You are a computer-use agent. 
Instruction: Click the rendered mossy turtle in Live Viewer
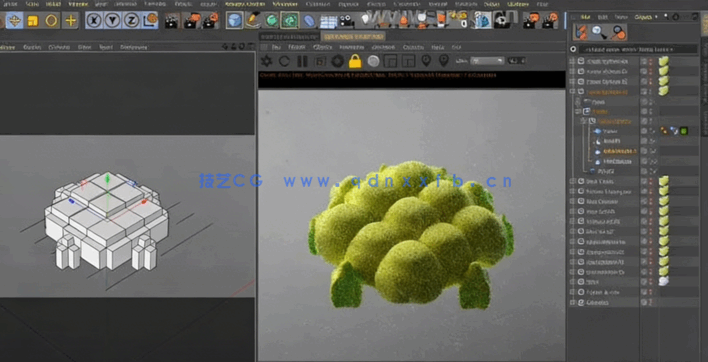[411, 235]
